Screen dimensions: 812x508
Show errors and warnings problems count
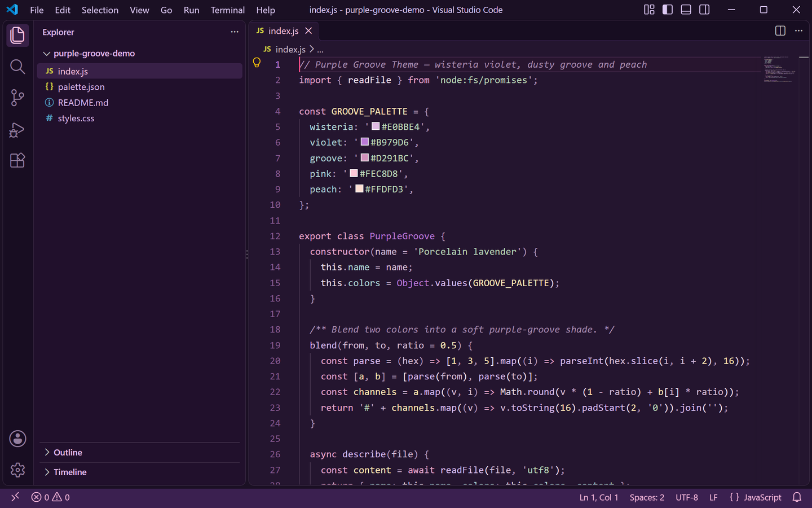(51, 497)
